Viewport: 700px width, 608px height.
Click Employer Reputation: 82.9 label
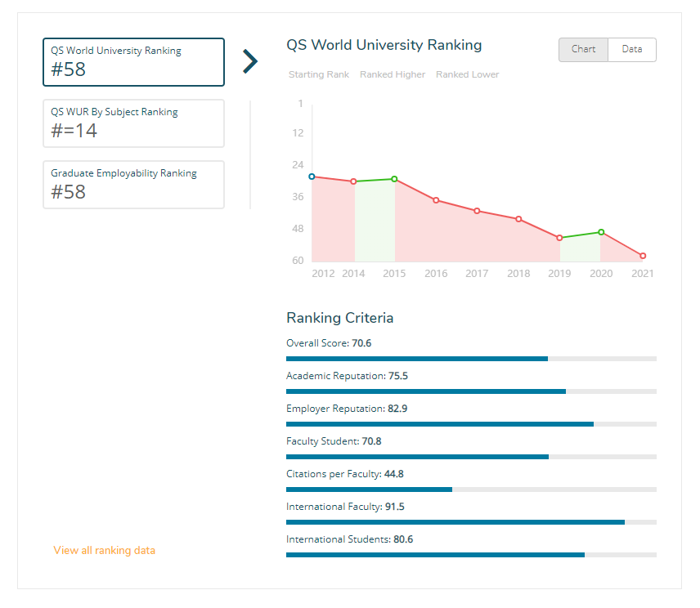point(347,409)
